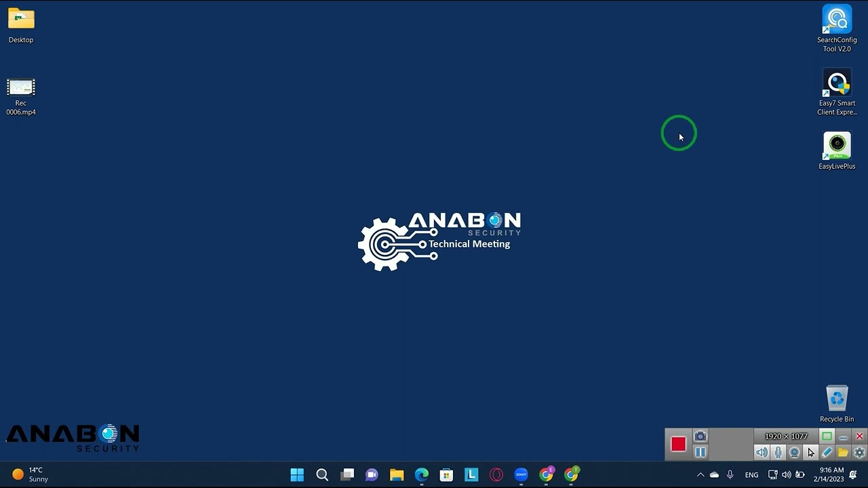Screen dimensions: 868x488
Task: Open the blue L app in taskbar
Action: point(471,474)
